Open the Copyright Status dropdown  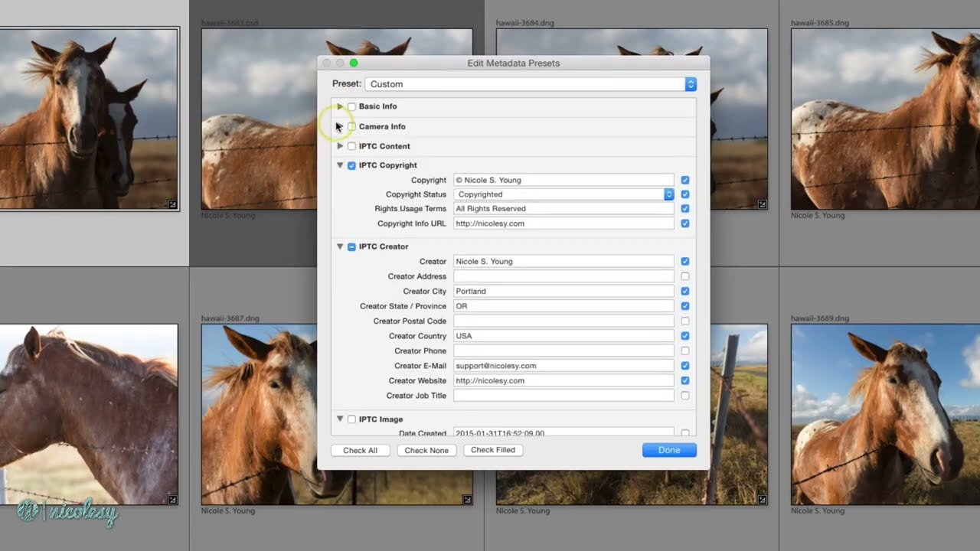click(563, 194)
